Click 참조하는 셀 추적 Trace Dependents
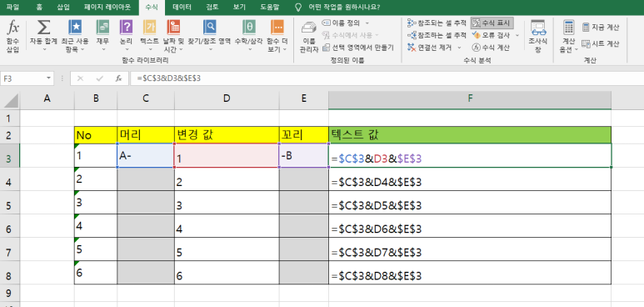The image size is (644, 307). 437,35
